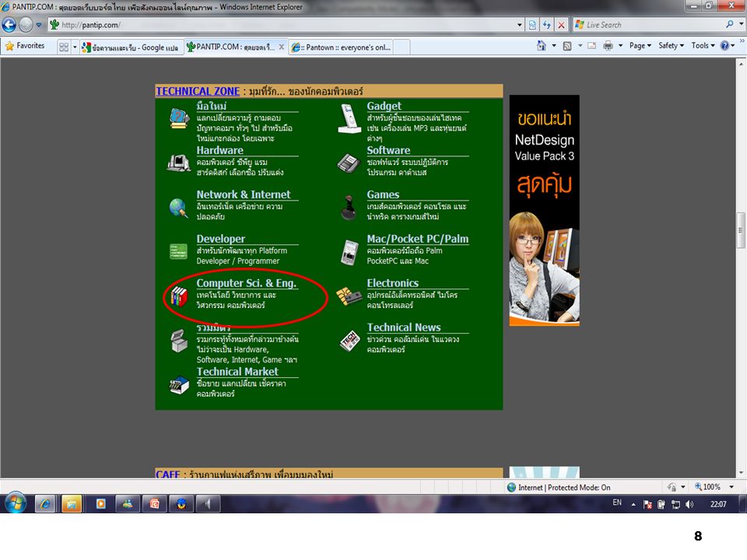Select the PANTIP.COM tab

pyautogui.click(x=231, y=47)
